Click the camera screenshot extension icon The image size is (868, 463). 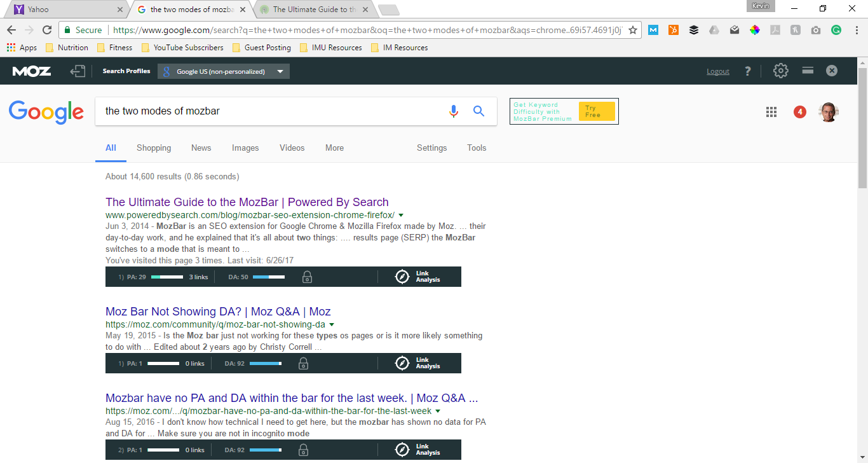pyautogui.click(x=816, y=30)
